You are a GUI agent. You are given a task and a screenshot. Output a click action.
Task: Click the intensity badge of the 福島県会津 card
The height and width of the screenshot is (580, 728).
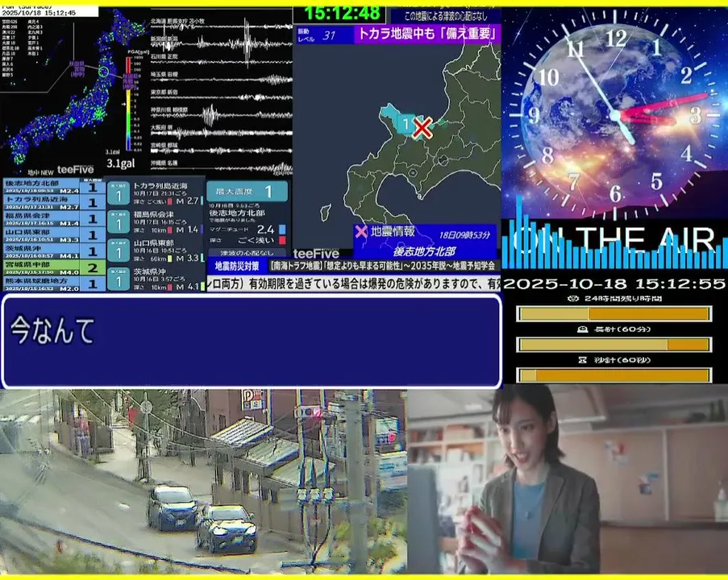pos(119,222)
